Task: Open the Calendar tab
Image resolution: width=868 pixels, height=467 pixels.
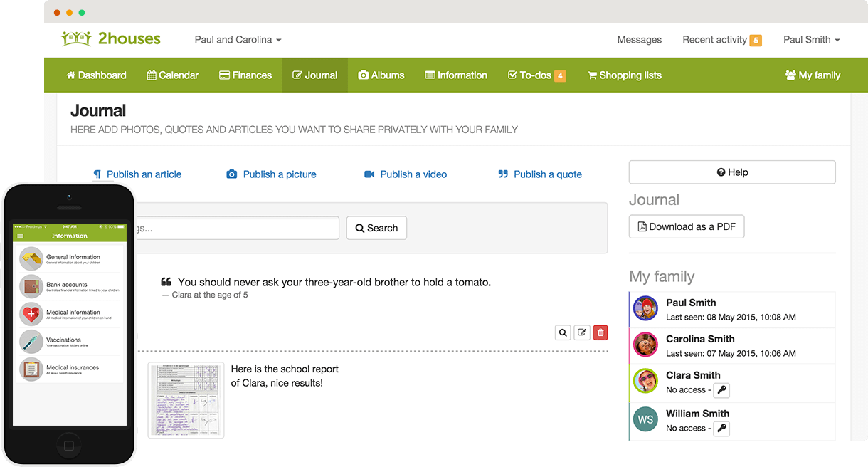Action: point(172,75)
